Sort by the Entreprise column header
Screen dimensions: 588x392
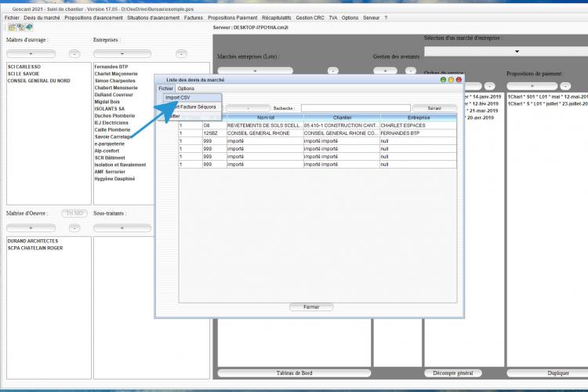[419, 118]
